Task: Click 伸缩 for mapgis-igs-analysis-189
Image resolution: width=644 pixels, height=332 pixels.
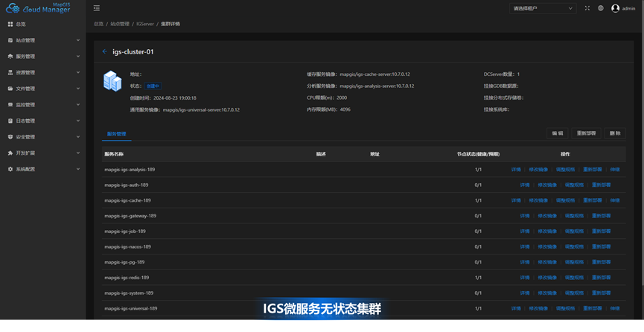Action: point(615,169)
